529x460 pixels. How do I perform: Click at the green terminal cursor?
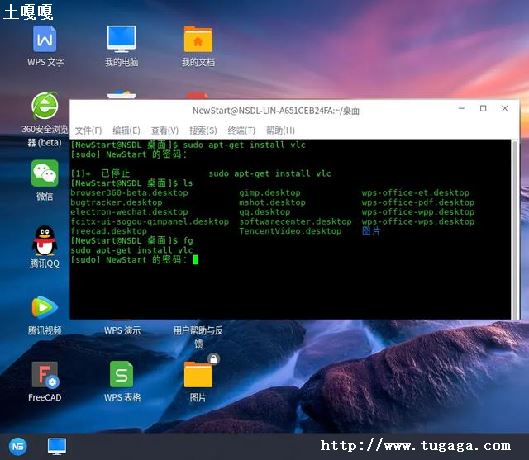195,260
